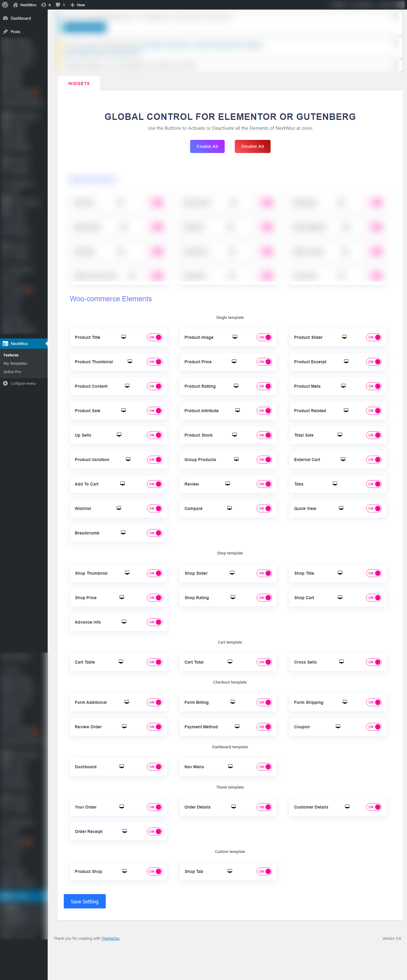Click the monitor icon beside Product Title
This screenshot has width=407, height=980.
pos(124,337)
